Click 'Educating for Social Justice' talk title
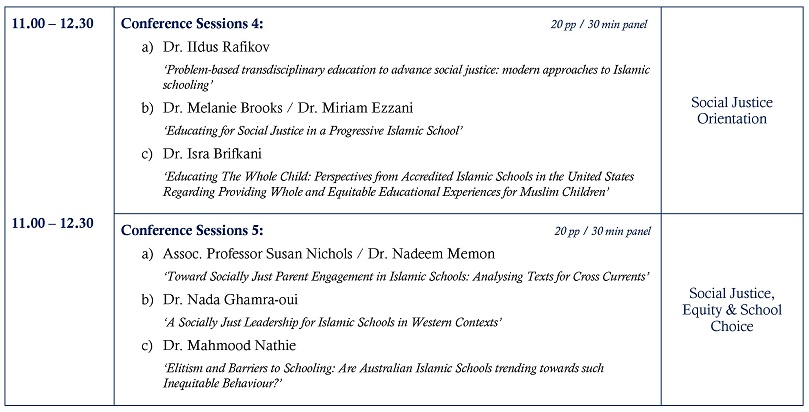This screenshot has height=412, width=809. pyautogui.click(x=313, y=130)
